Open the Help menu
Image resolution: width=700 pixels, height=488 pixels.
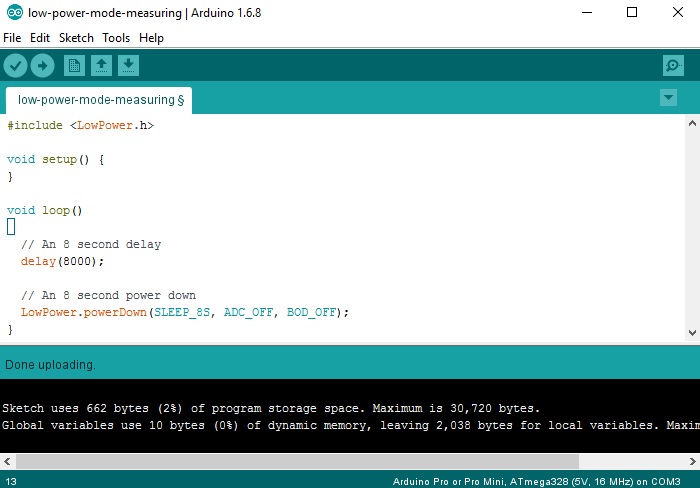coord(151,38)
